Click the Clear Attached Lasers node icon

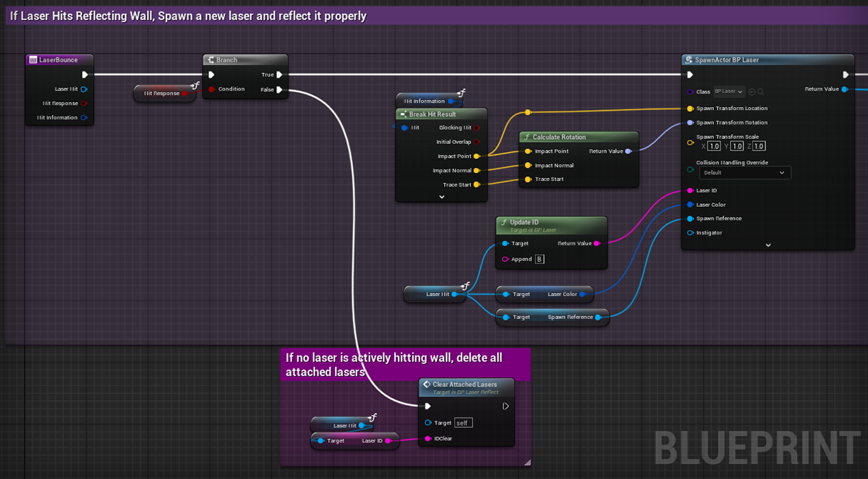coord(426,384)
